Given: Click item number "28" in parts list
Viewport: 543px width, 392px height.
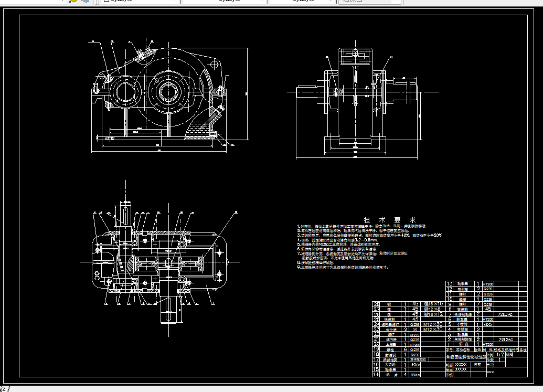Looking at the screenshot, I should (377, 304).
